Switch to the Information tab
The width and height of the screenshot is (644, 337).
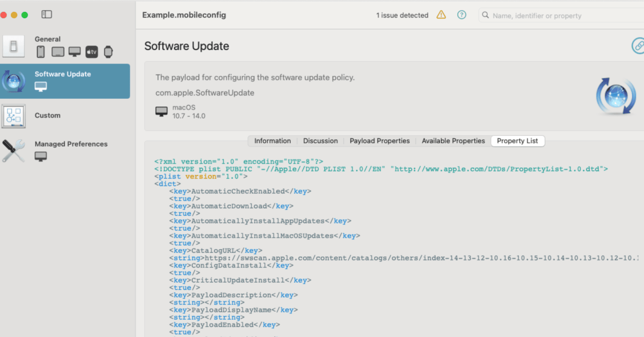272,141
